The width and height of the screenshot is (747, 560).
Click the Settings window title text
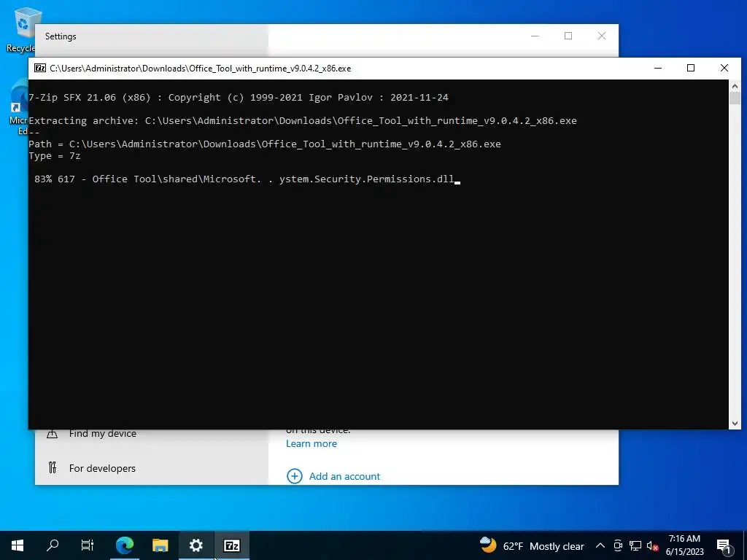point(61,36)
